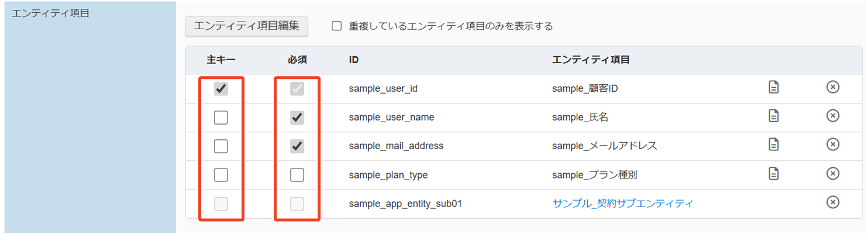Delete the sample_user_id entity row

tap(833, 88)
